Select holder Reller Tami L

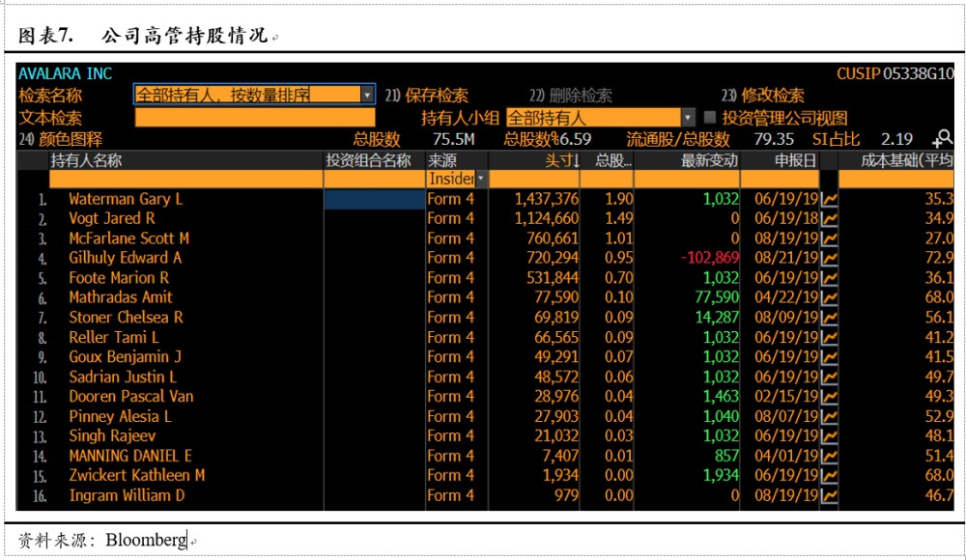[114, 338]
